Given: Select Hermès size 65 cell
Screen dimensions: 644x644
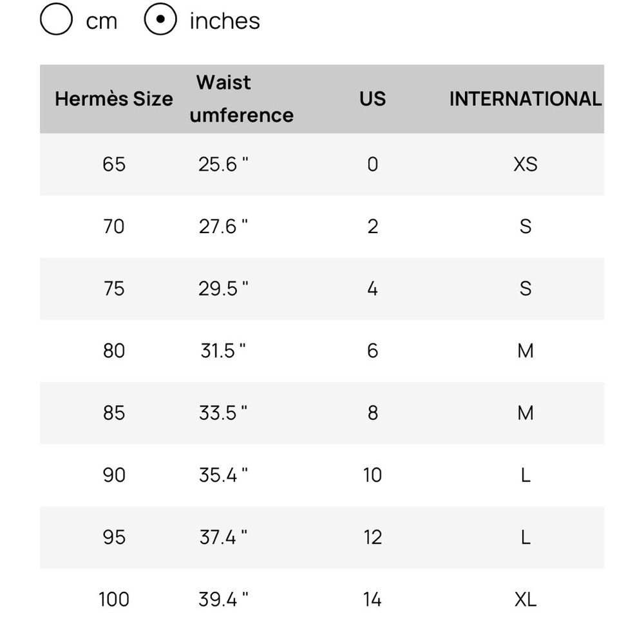Looking at the screenshot, I should point(114,164).
